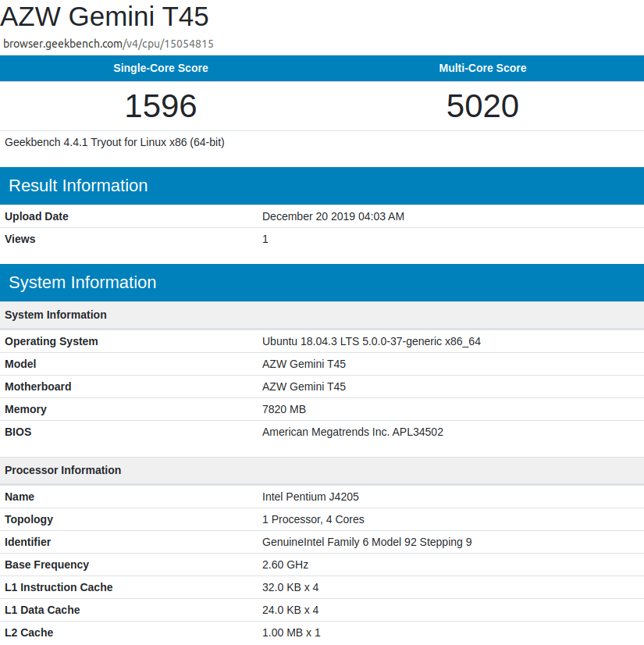Click the L2 Cache label
Screen dimensions: 644x645
(x=29, y=633)
